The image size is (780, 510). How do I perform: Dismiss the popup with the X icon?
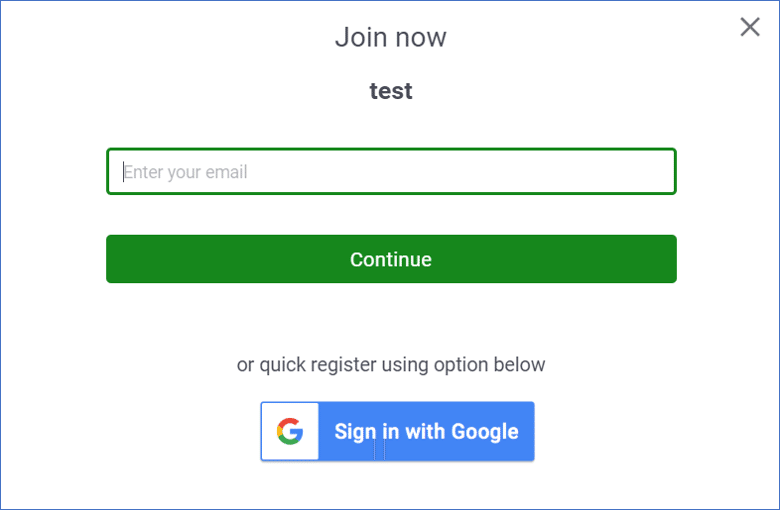pyautogui.click(x=750, y=27)
